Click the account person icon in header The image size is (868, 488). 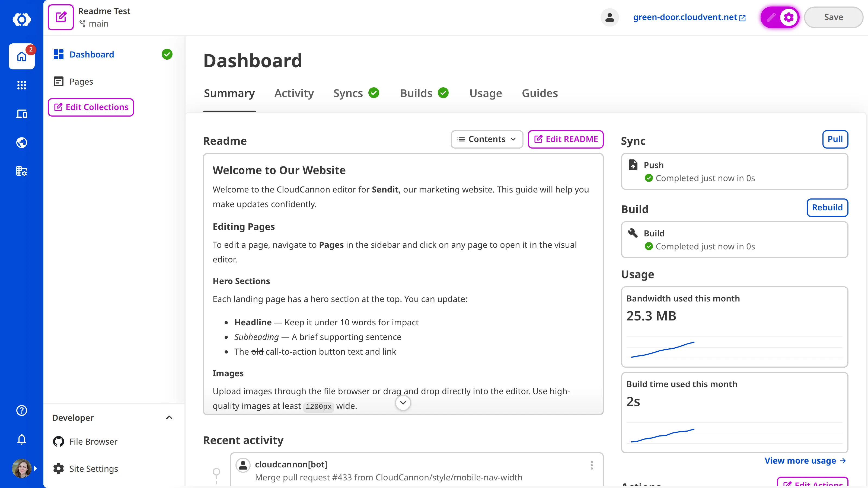click(x=609, y=17)
